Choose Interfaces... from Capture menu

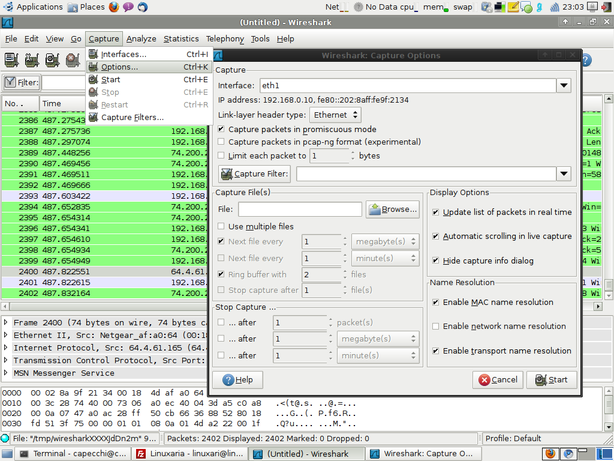[x=150, y=54]
